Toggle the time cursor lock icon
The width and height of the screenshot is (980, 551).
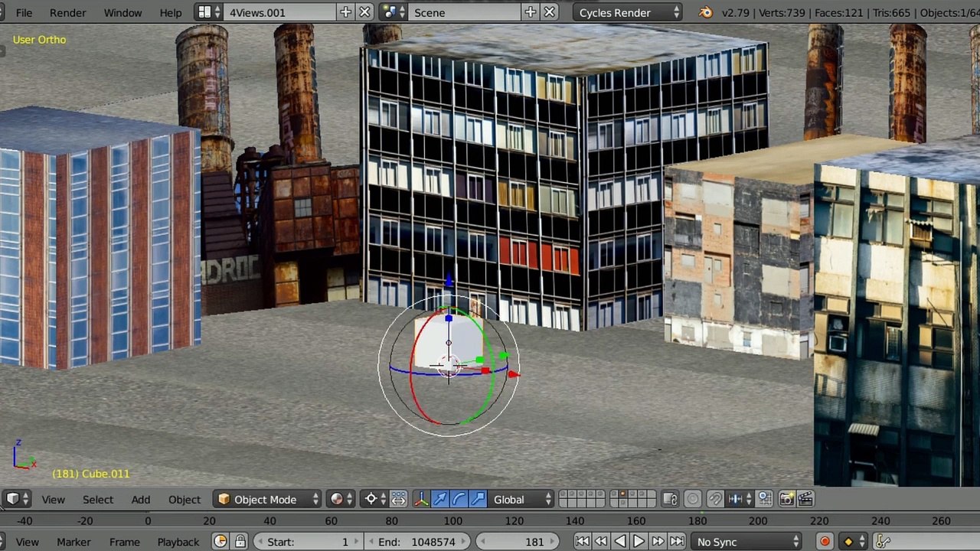240,542
